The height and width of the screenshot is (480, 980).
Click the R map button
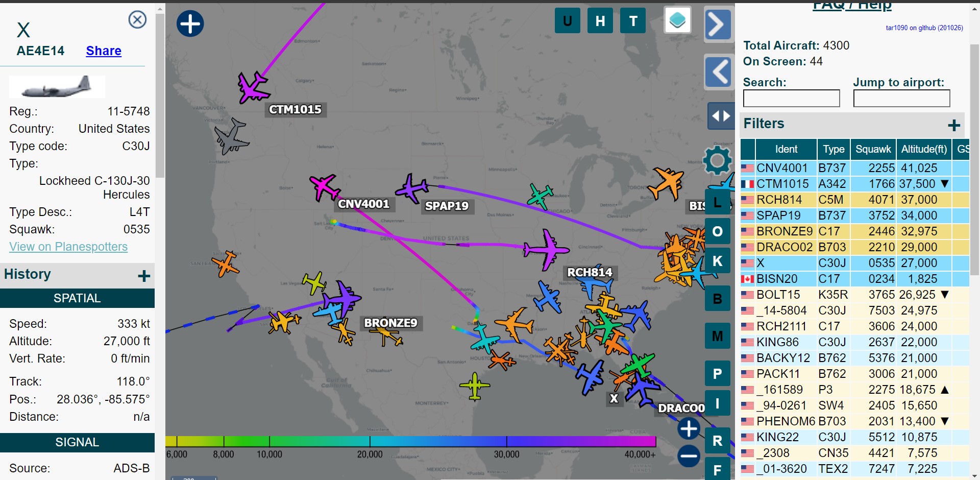[x=718, y=441]
